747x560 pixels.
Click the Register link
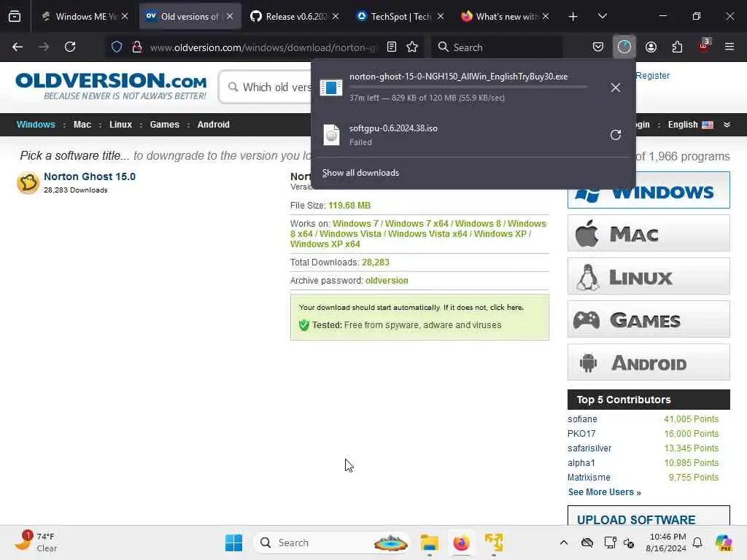[x=653, y=76]
